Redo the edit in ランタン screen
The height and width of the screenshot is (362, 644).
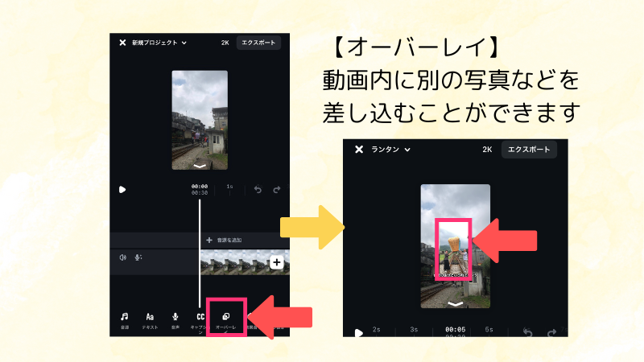[551, 332]
